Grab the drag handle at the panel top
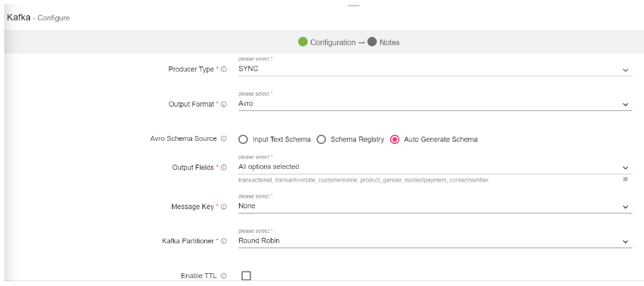This screenshot has width=644, height=286. [353, 6]
